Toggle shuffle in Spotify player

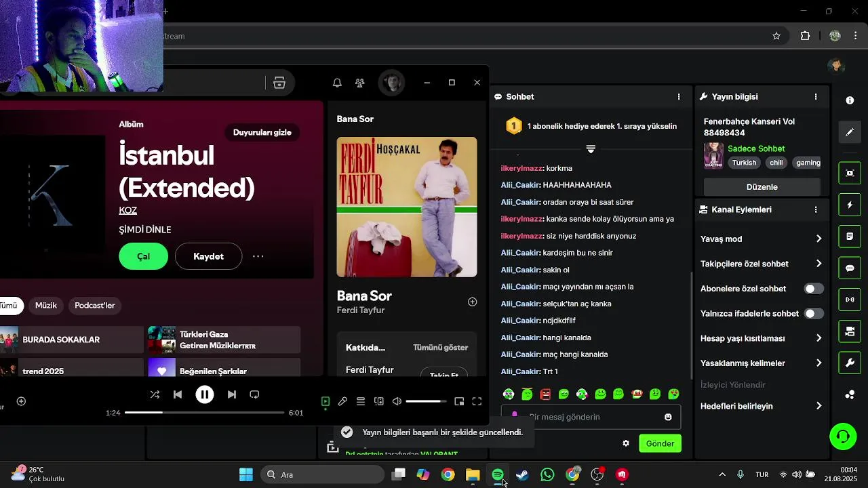(x=155, y=394)
